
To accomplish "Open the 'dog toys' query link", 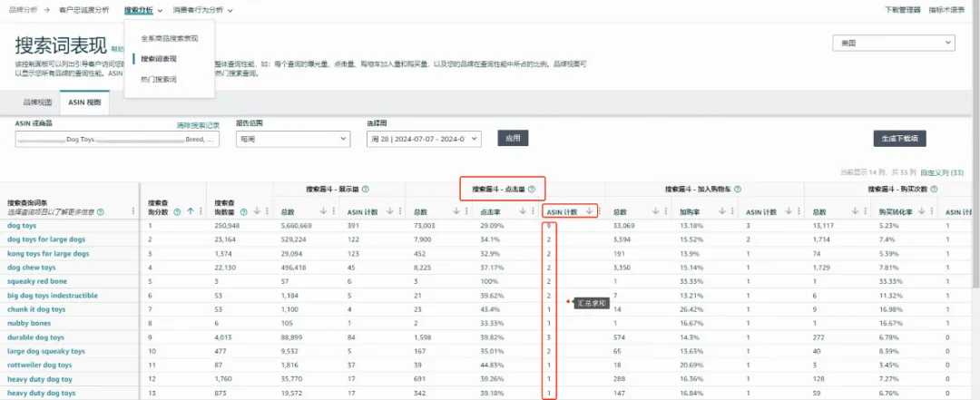I will 21,225.
